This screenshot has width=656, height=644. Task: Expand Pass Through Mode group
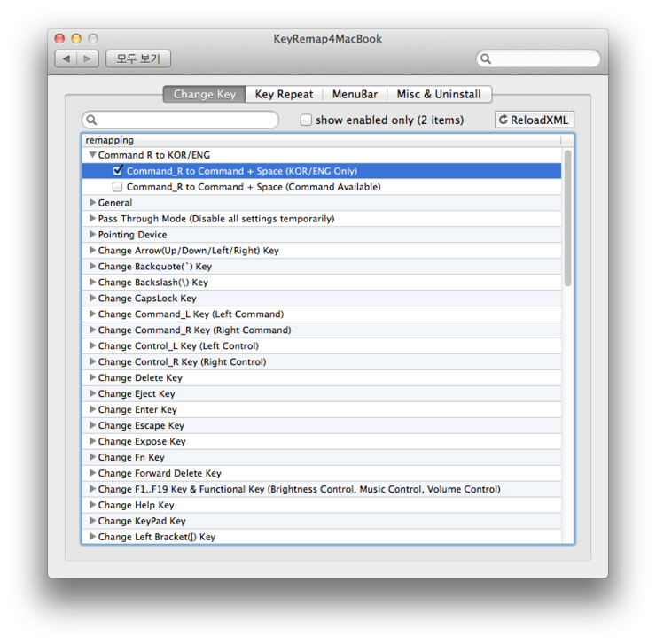point(92,218)
